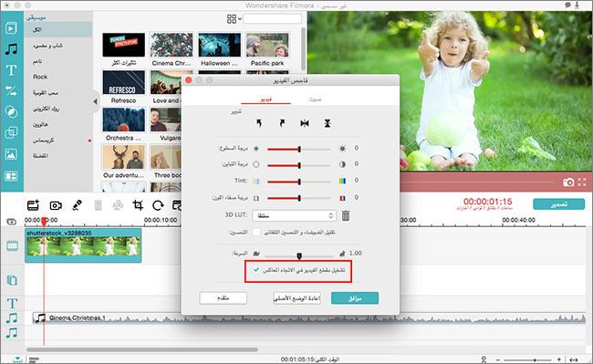Delete the 3D LUT with trash icon

coord(345,216)
